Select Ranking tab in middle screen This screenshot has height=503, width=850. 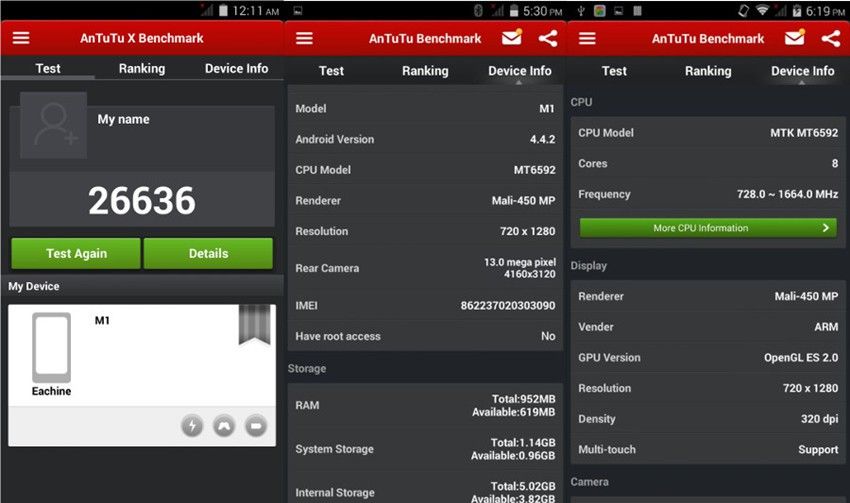[426, 71]
